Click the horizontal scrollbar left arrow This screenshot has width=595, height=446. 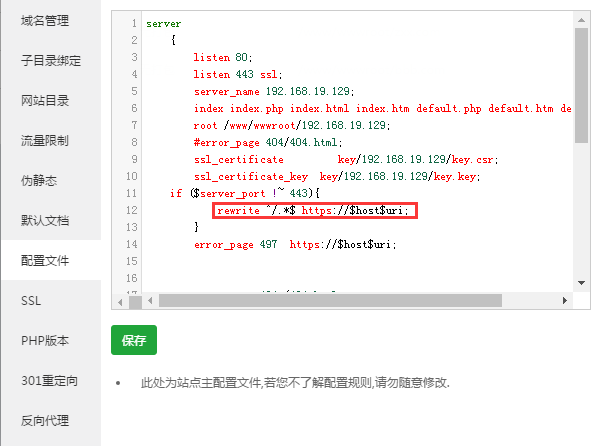(150, 301)
